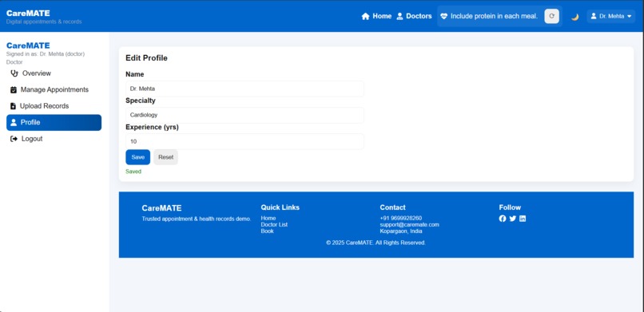Open the footer Doctor List link
This screenshot has height=312, width=644.
(274, 225)
